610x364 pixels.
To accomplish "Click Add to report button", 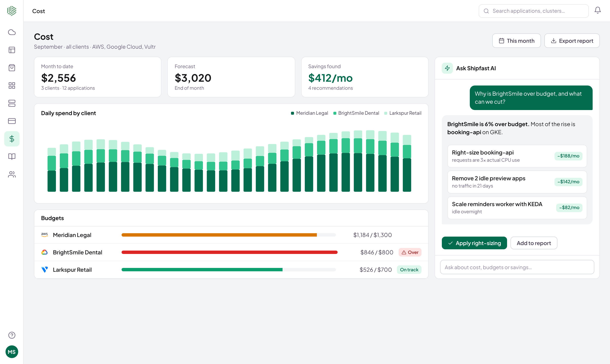I will [x=534, y=243].
